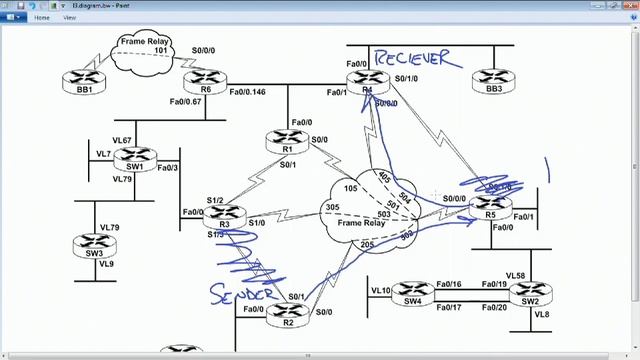Click the VL9 label below SW3
Image resolution: width=640 pixels, height=360 pixels.
106,264
